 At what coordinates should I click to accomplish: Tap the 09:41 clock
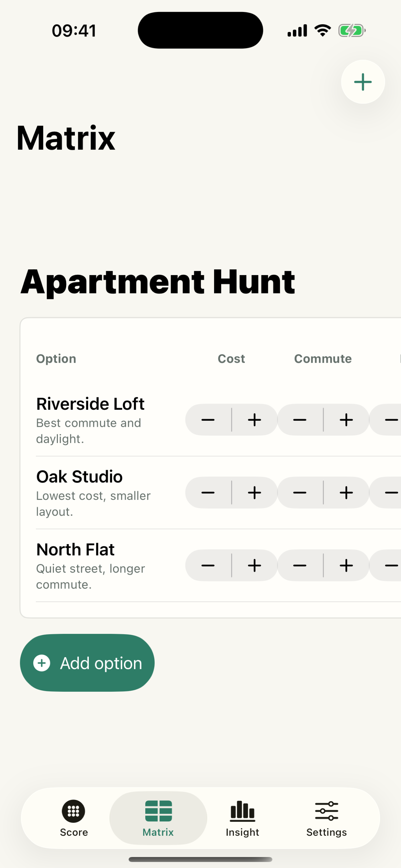(74, 31)
